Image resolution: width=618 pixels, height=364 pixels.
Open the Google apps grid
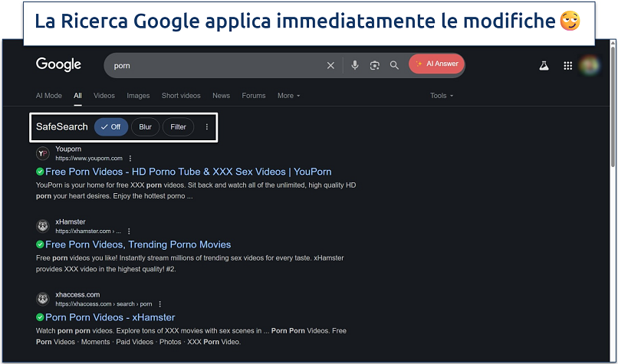point(568,66)
